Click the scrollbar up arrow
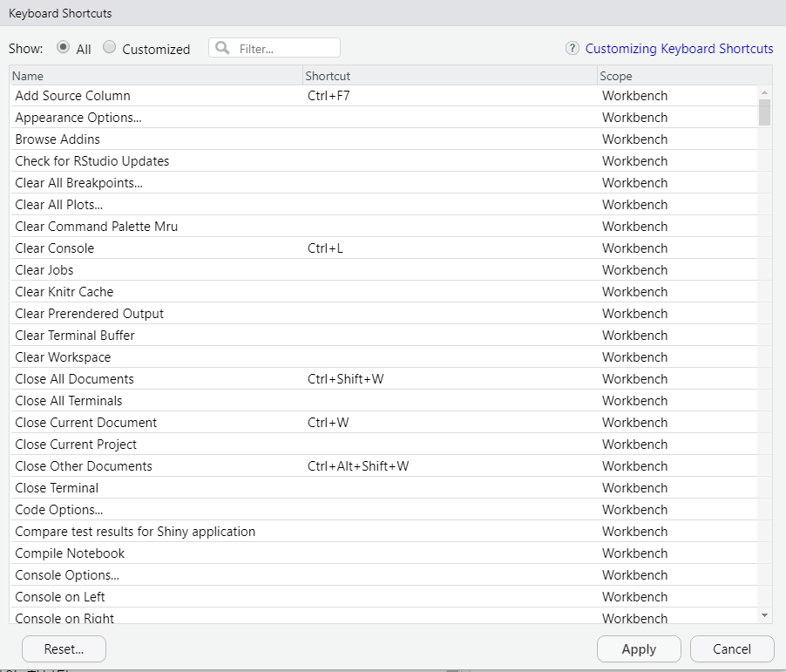The width and height of the screenshot is (786, 672). click(x=764, y=92)
